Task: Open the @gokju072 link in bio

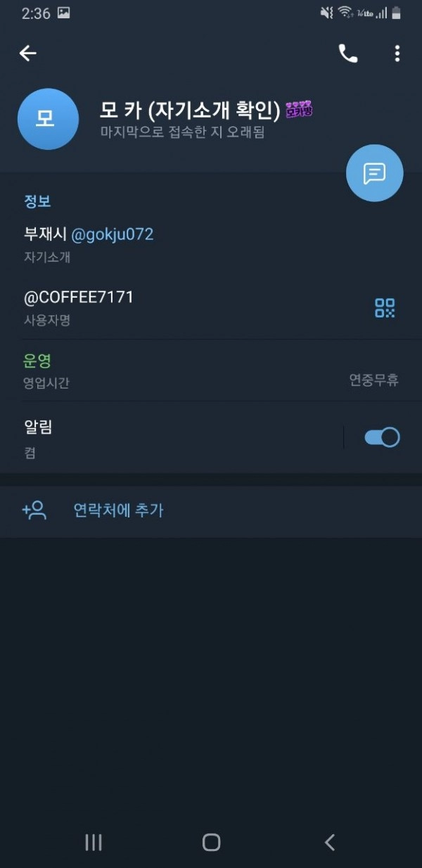Action: pos(113,234)
